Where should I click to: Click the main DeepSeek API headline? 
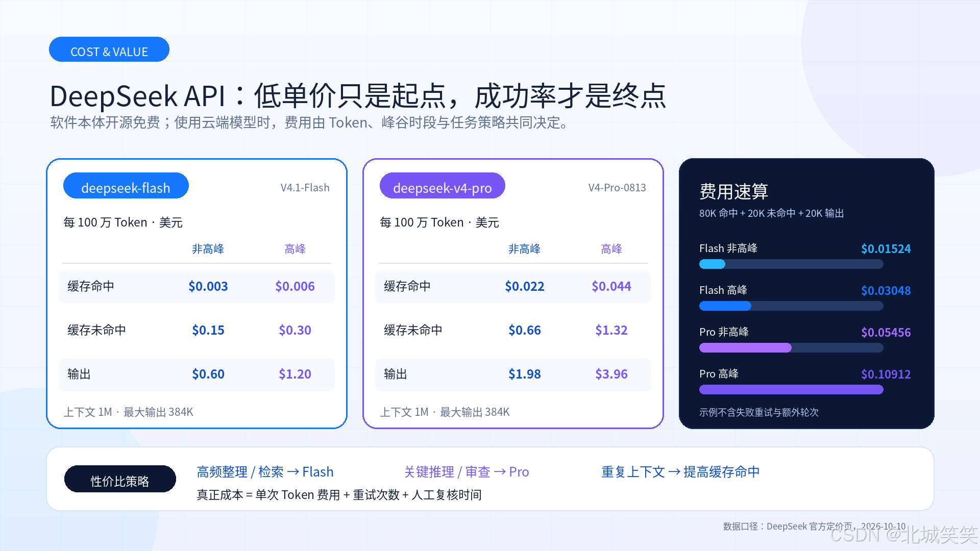(358, 95)
